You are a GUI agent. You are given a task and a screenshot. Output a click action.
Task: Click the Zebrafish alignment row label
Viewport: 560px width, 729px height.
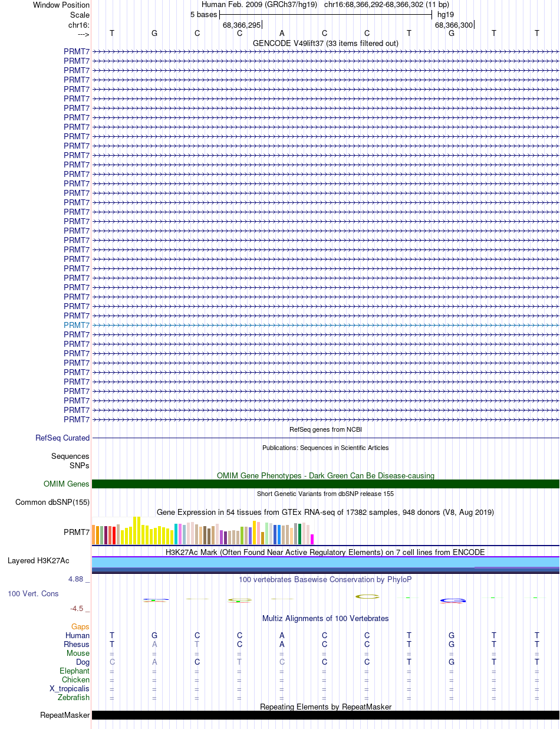(x=74, y=698)
